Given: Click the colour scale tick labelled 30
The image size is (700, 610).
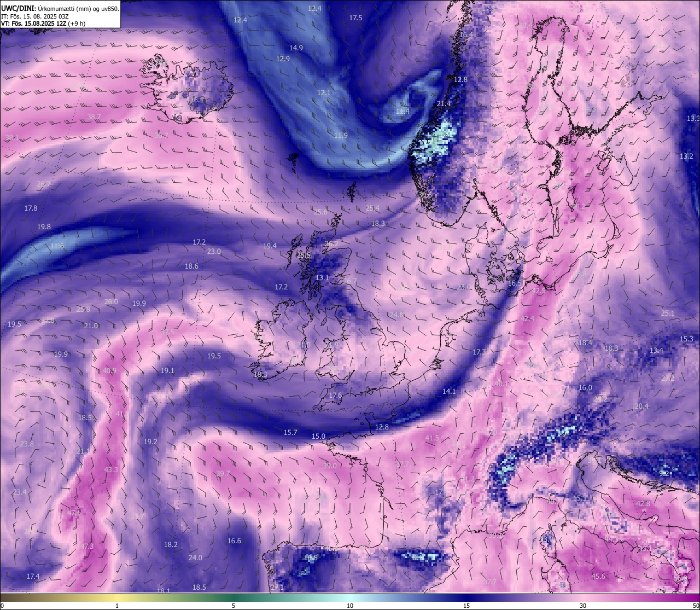Looking at the screenshot, I should point(583,606).
